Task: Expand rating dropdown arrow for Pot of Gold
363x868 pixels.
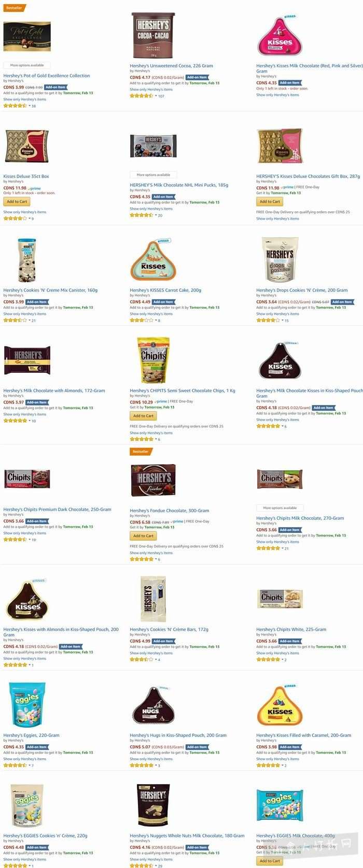Action: [29, 106]
